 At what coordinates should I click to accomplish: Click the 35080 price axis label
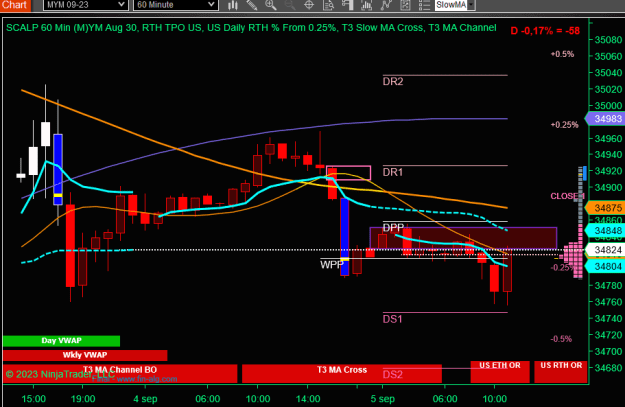tap(608, 40)
